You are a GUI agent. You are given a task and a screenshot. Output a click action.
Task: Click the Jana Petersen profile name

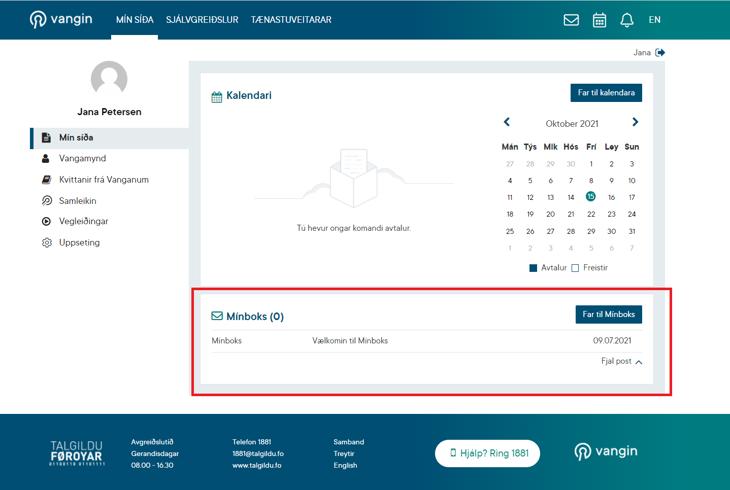tap(109, 112)
